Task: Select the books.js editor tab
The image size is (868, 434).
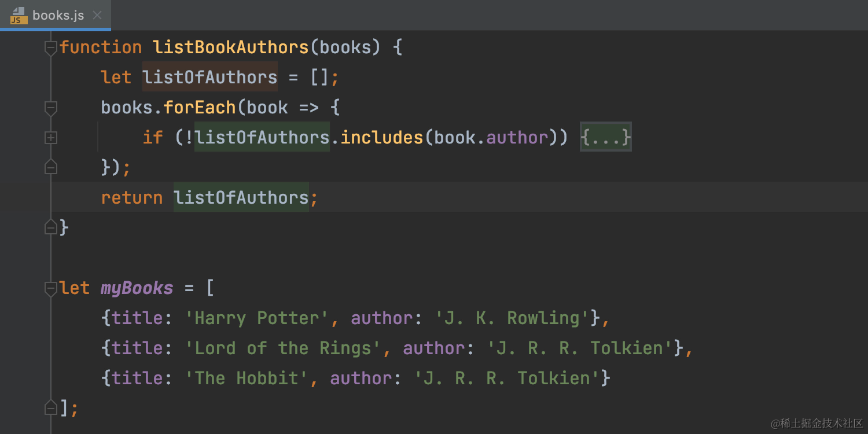Action: (56, 15)
